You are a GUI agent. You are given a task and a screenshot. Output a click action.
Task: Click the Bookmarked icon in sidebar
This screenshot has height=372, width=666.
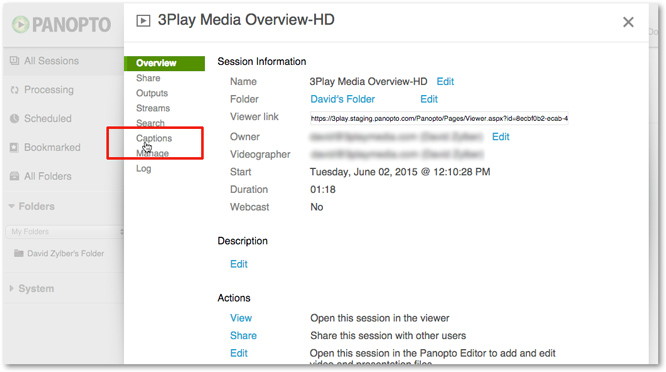click(x=14, y=147)
